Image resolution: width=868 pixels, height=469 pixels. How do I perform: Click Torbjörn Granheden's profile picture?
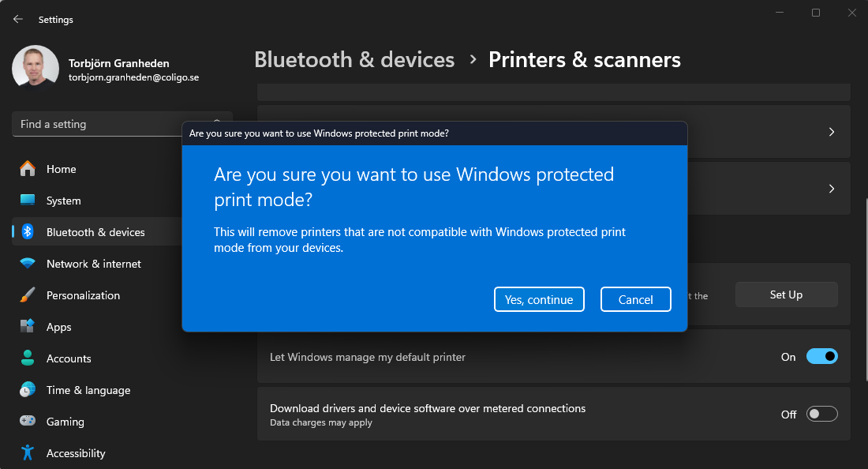(36, 69)
